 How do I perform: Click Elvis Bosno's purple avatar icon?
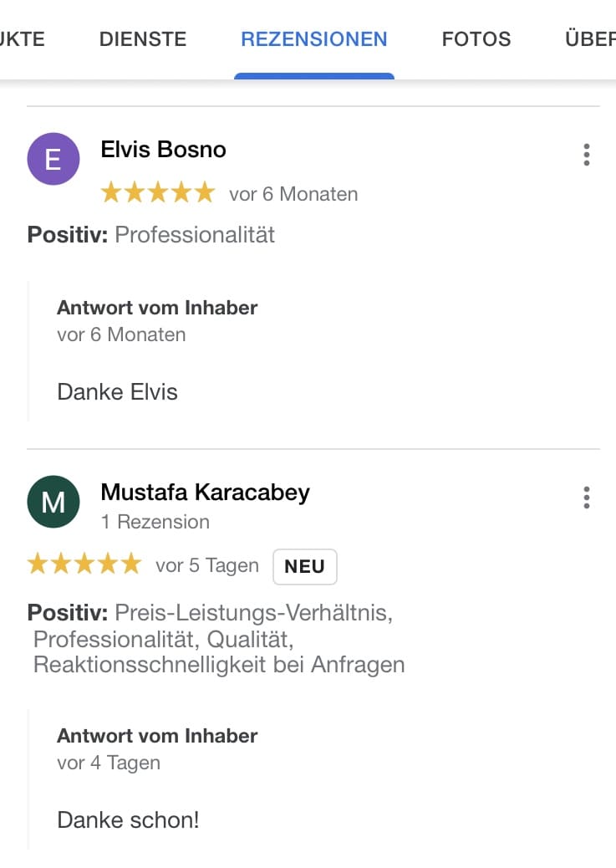pos(53,159)
